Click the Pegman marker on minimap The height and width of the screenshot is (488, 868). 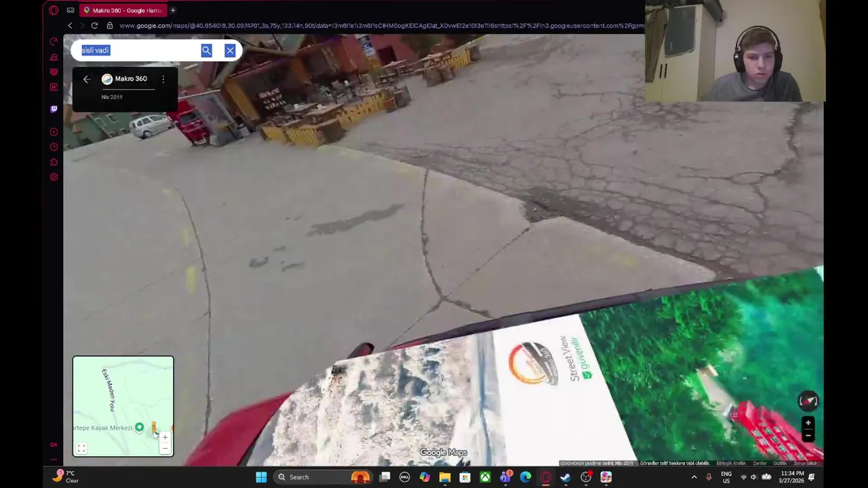coord(154,427)
